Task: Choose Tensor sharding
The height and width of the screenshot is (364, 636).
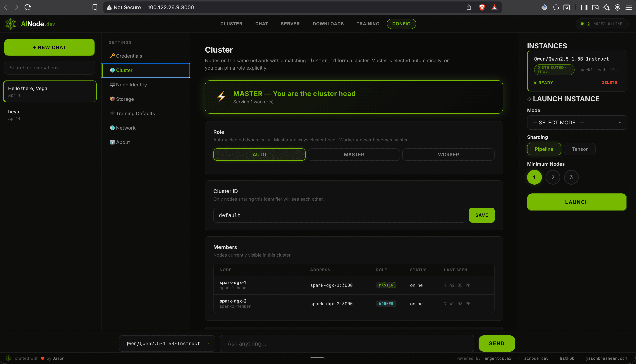Action: [580, 149]
